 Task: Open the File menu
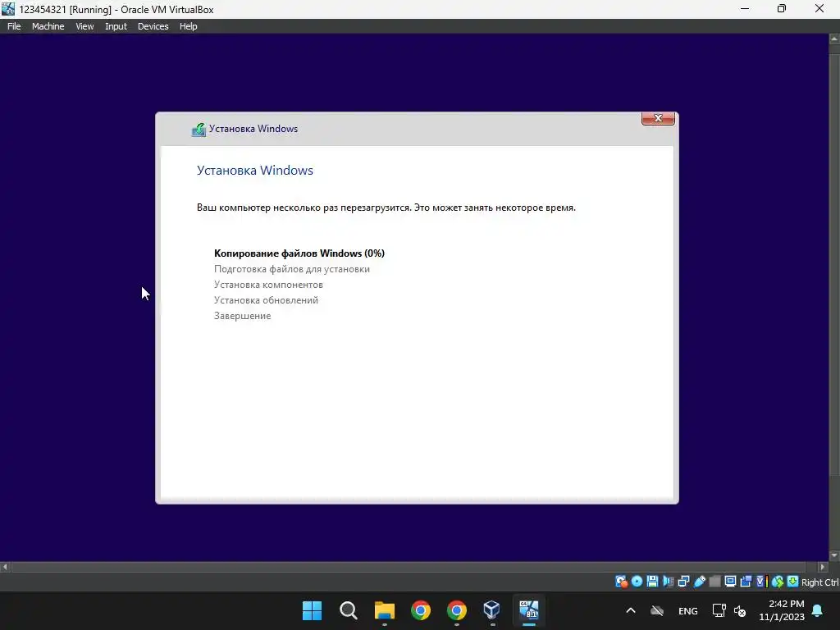coord(14,26)
